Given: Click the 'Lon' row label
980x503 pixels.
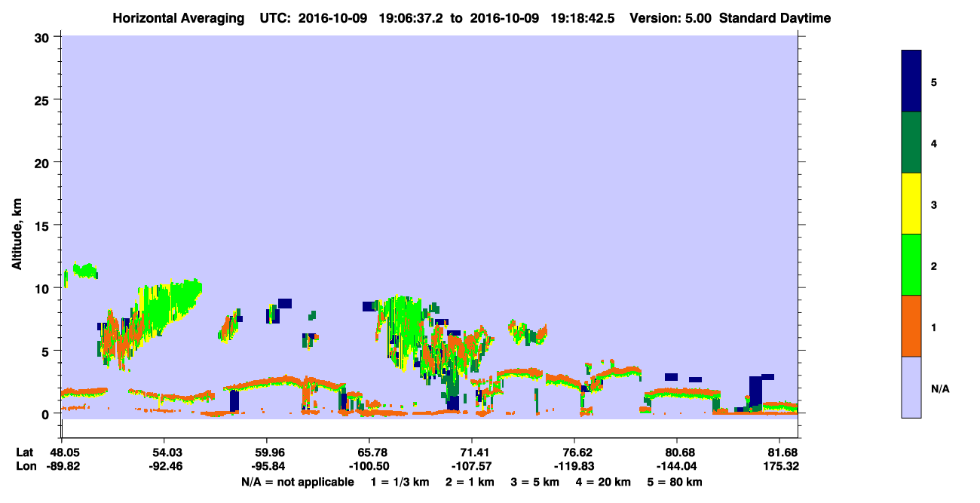Looking at the screenshot, I should coord(26,466).
